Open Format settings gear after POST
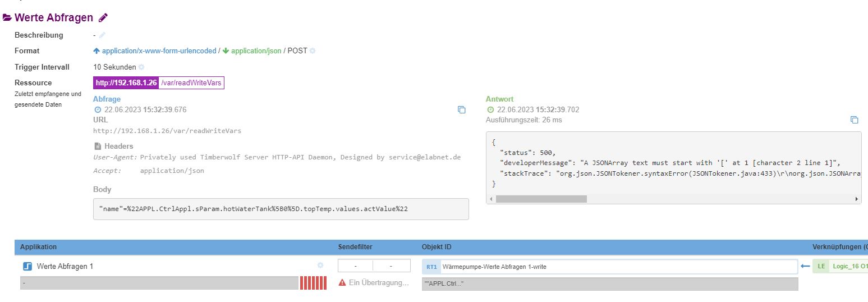The image size is (868, 302). click(x=313, y=51)
